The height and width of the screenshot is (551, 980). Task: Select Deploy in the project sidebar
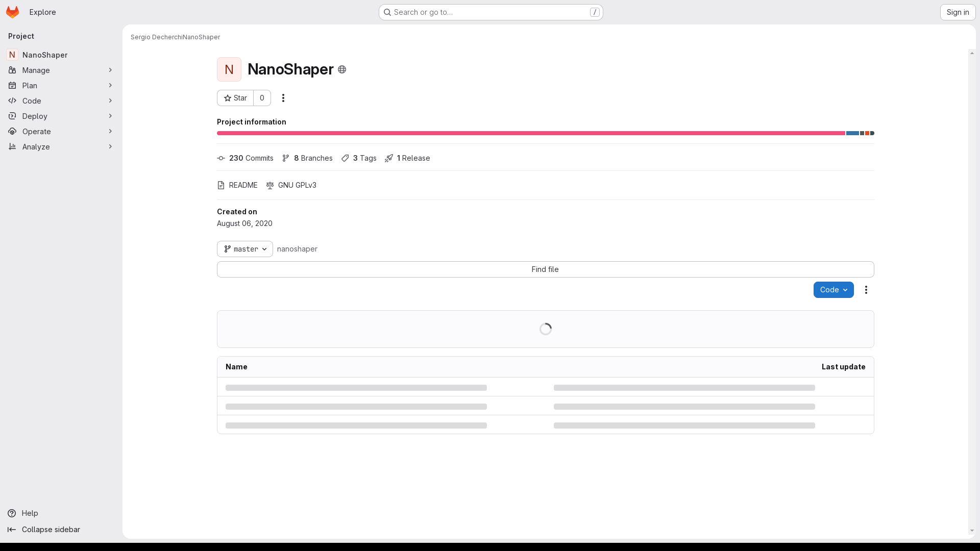point(61,116)
